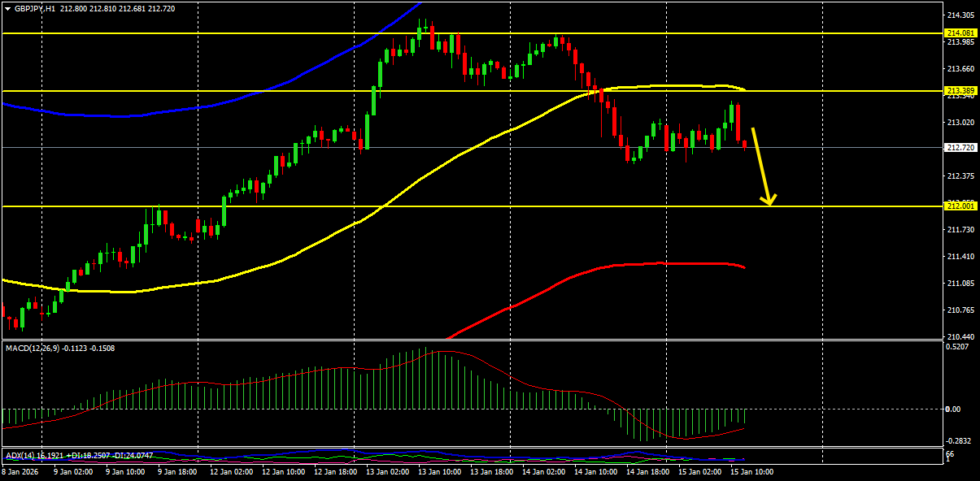
Task: Click the 9 Jan 18:00 time label
Action: coord(177,472)
